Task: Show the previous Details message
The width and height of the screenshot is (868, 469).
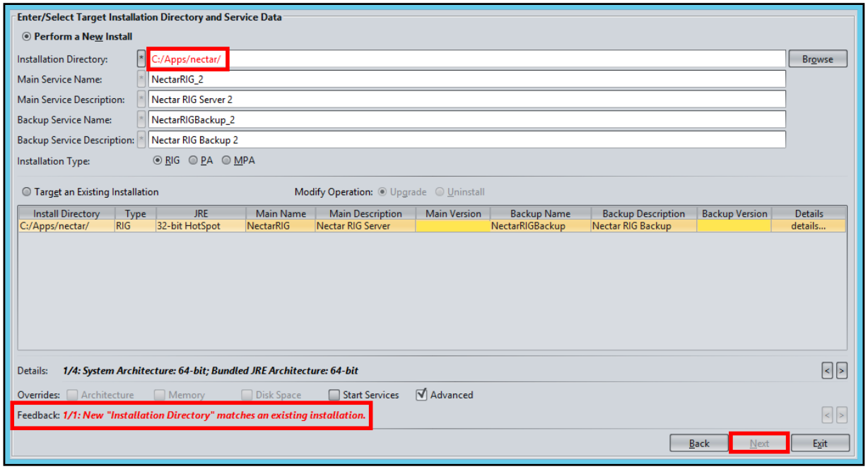Action: pyautogui.click(x=827, y=370)
